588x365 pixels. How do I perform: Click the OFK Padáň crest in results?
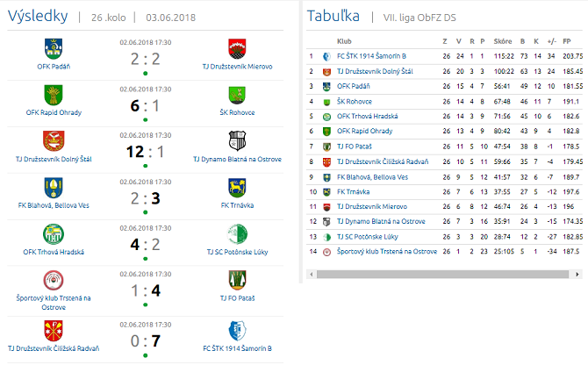point(54,47)
